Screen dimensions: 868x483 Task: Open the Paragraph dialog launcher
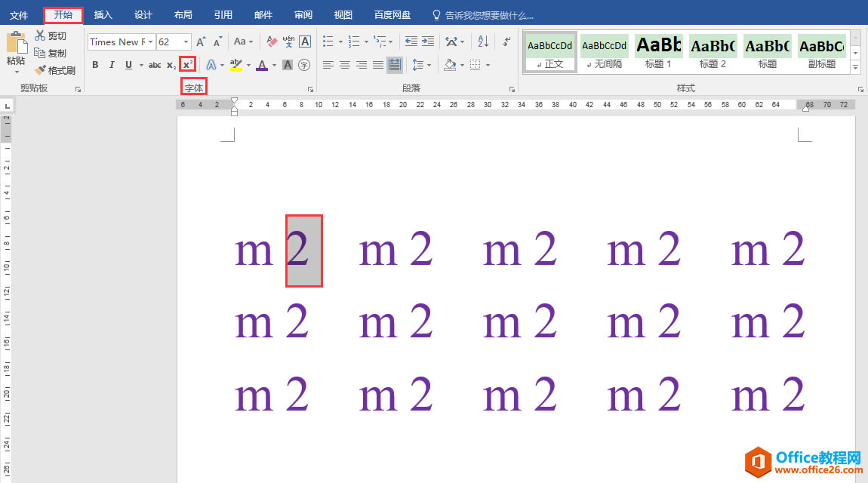click(512, 89)
